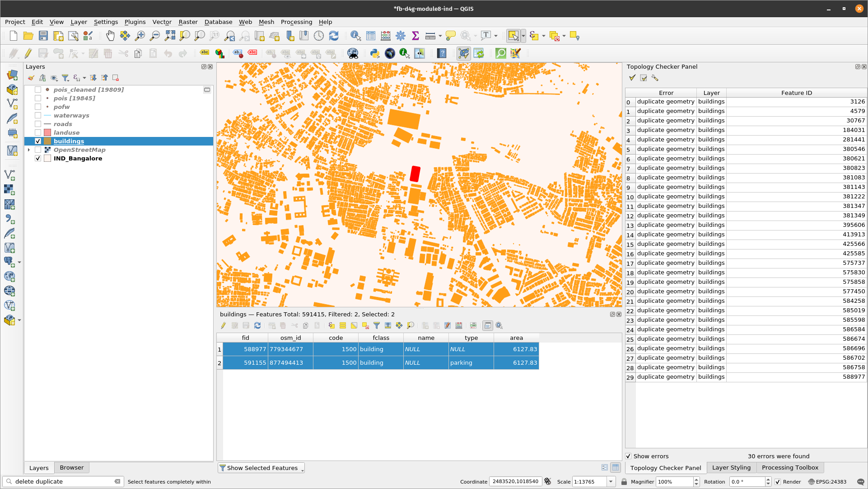The image size is (868, 489).
Task: Switch to the Processing Toolbox tab
Action: point(790,467)
